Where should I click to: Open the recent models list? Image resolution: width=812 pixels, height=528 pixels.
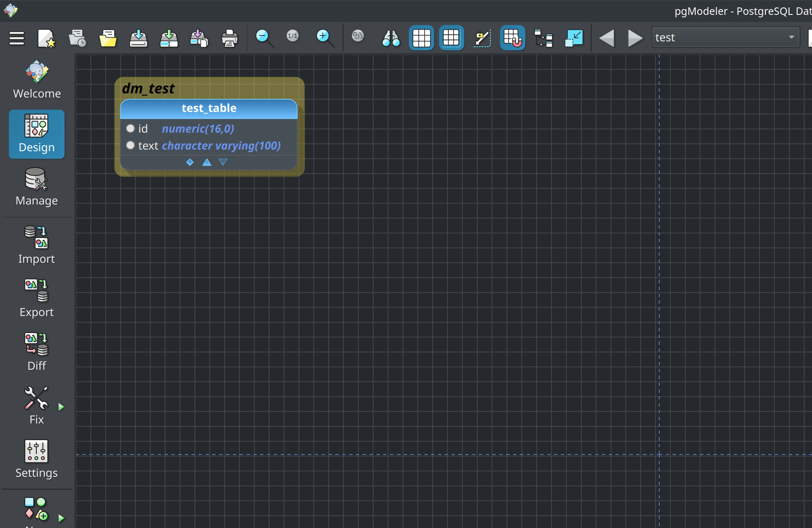point(77,38)
